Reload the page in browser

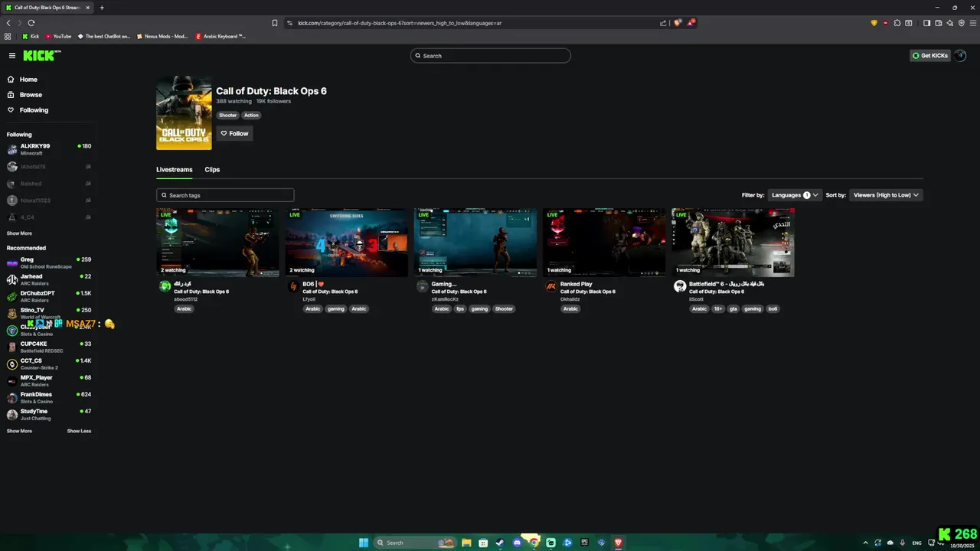coord(31,23)
